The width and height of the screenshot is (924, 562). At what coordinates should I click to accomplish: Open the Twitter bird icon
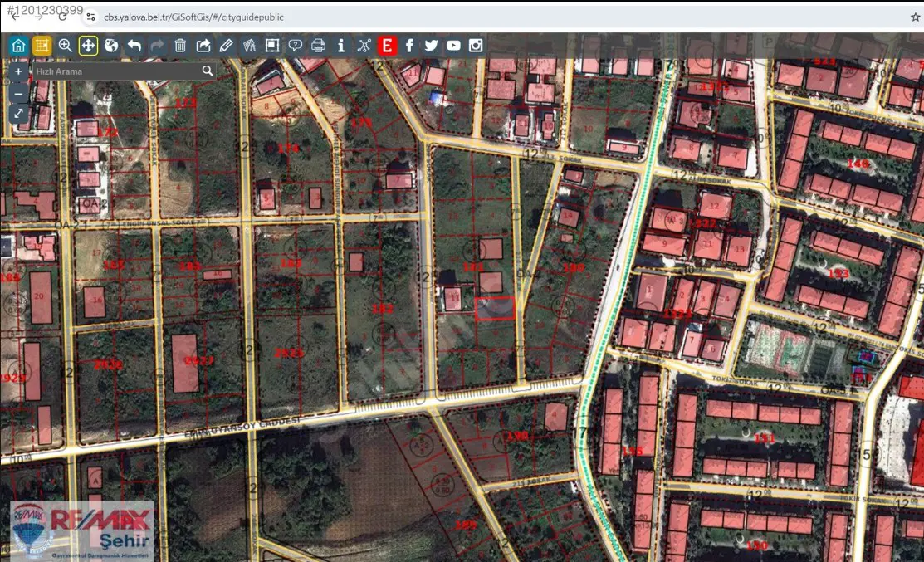[432, 46]
